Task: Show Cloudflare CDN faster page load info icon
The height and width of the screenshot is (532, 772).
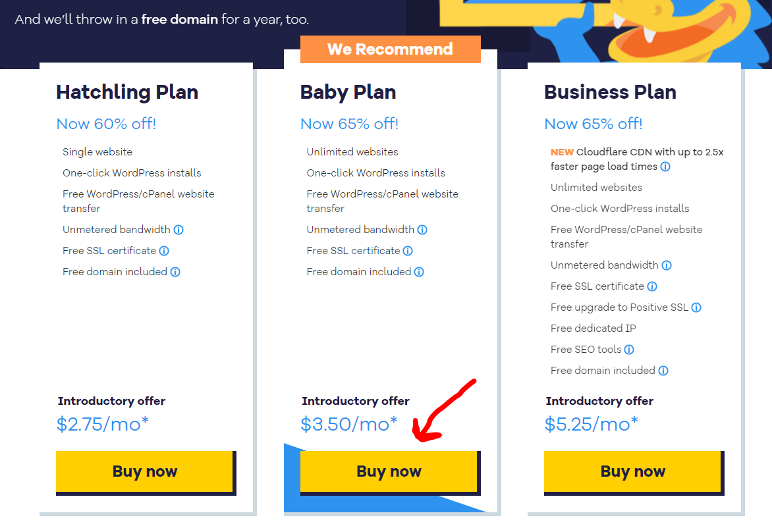Action: click(x=665, y=167)
